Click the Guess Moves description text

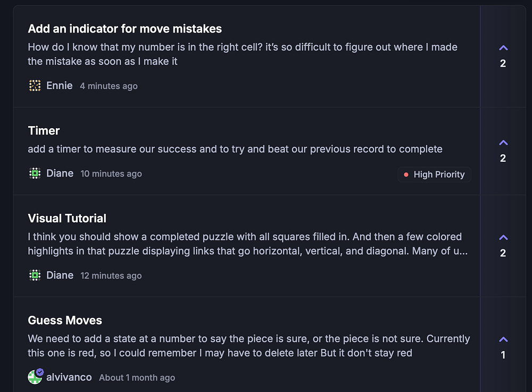[x=248, y=346]
